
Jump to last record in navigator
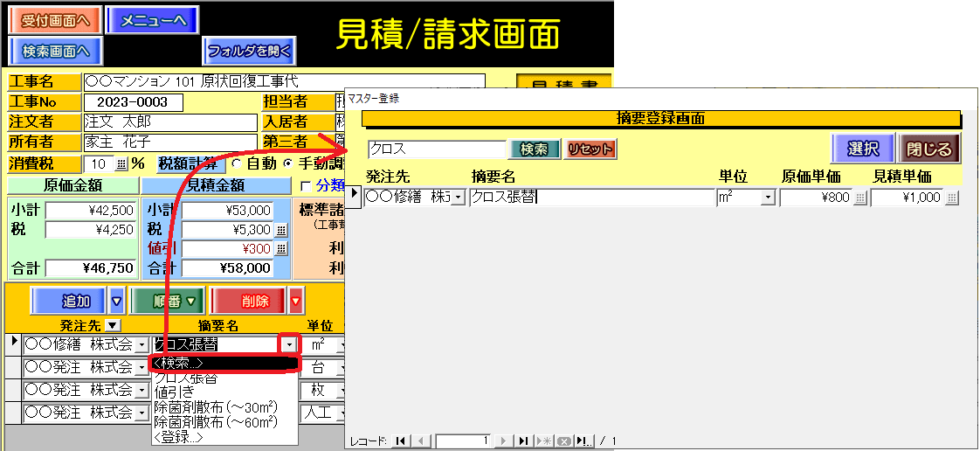[522, 441]
